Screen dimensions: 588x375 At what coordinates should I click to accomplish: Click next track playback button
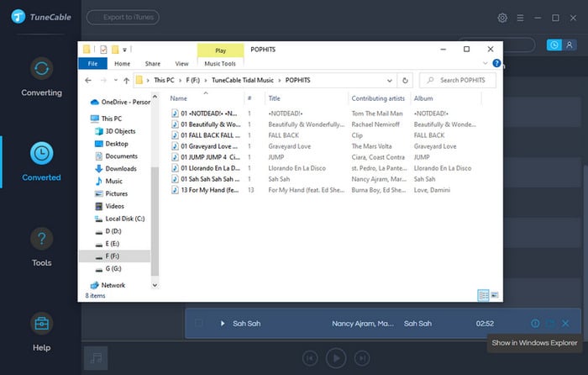361,358
